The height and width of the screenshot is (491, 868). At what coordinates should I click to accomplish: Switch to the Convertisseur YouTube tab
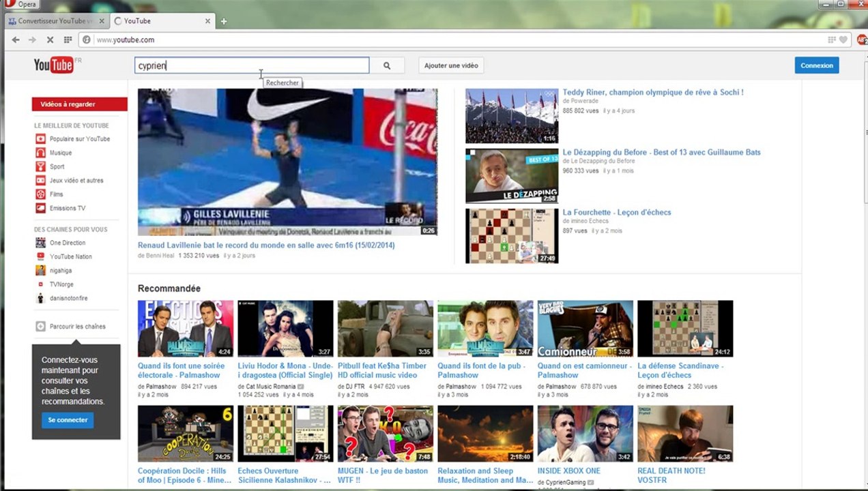click(x=55, y=21)
